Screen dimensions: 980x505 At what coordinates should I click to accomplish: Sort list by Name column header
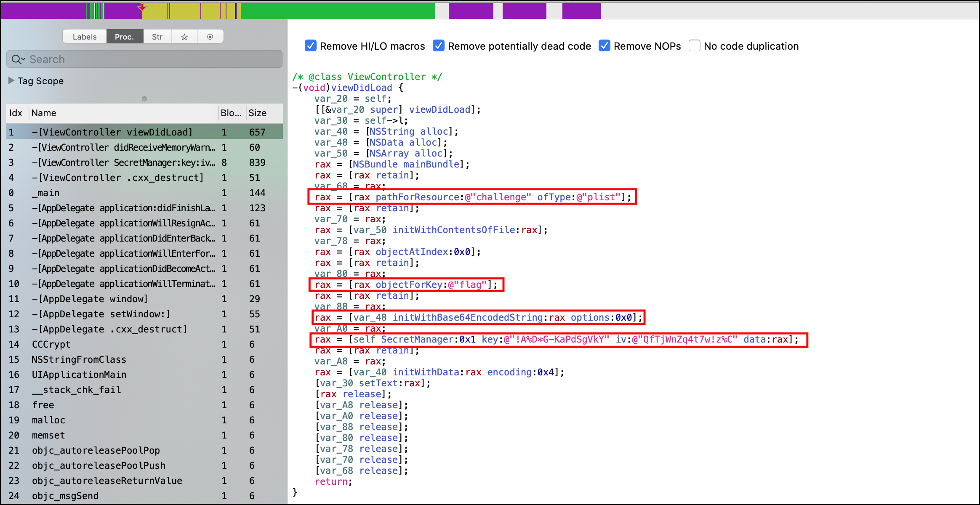coord(44,113)
